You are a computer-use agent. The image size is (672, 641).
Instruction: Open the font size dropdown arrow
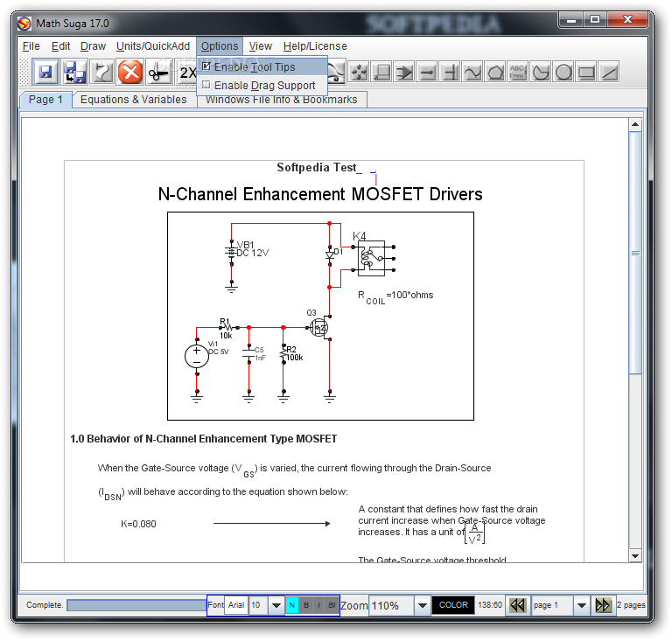276,605
